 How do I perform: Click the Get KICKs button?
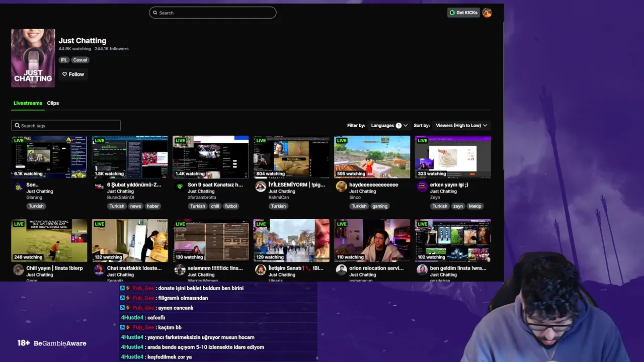point(463,13)
